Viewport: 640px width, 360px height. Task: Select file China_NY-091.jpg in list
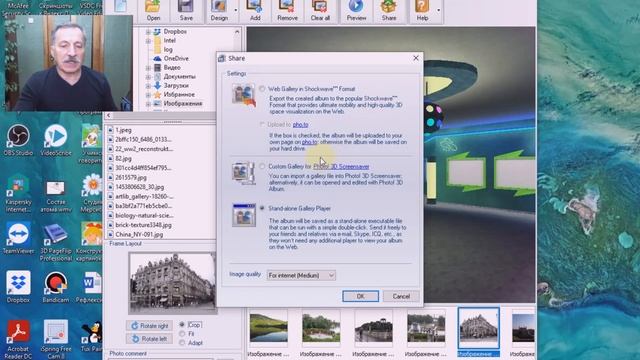click(x=139, y=235)
